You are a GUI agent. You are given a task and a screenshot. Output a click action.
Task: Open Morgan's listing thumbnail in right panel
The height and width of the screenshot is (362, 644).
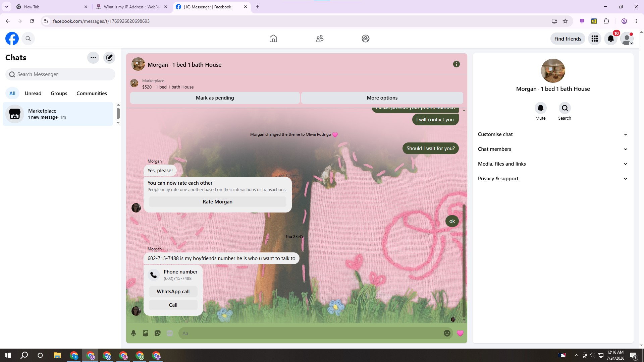(553, 71)
